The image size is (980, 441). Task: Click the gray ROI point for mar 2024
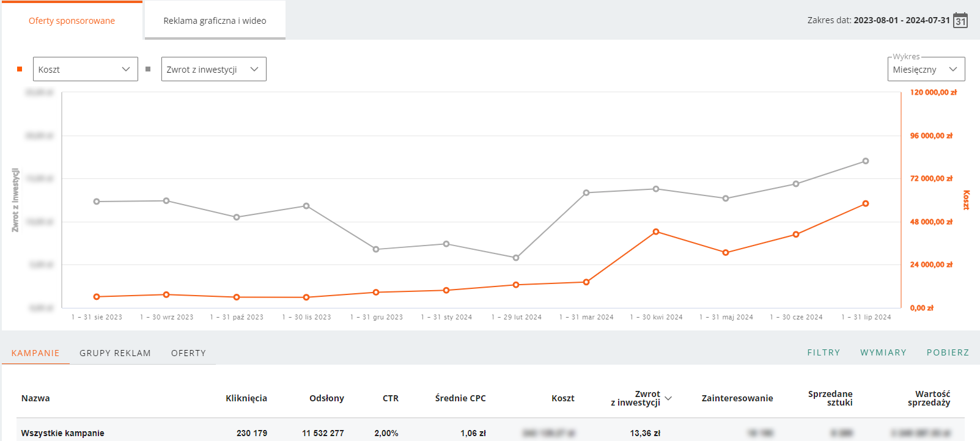[x=586, y=192]
